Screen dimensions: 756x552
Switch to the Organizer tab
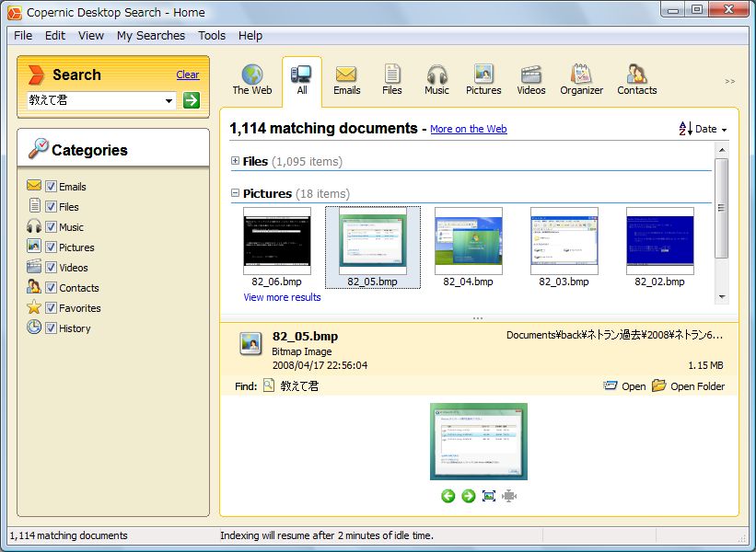[x=581, y=80]
